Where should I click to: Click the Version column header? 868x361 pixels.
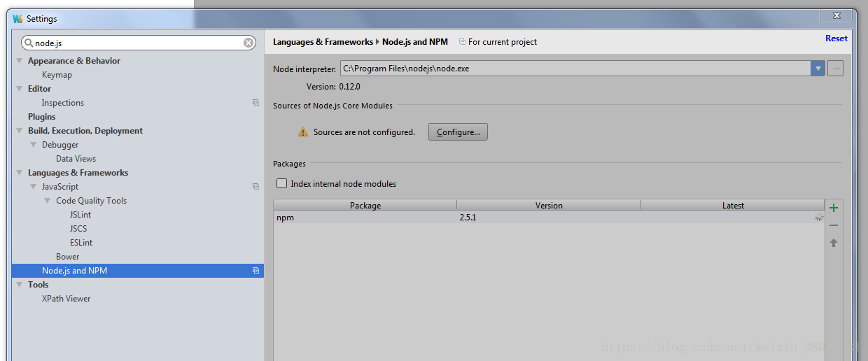549,206
